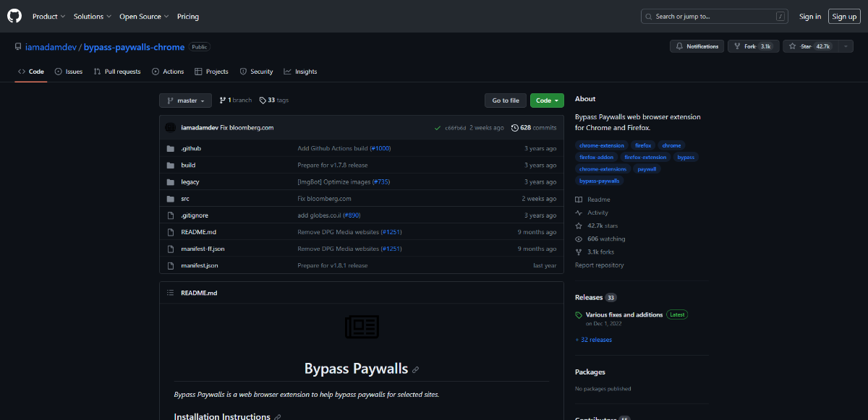Open the add globes.co.il commit message
The image size is (868, 420).
pyautogui.click(x=319, y=215)
